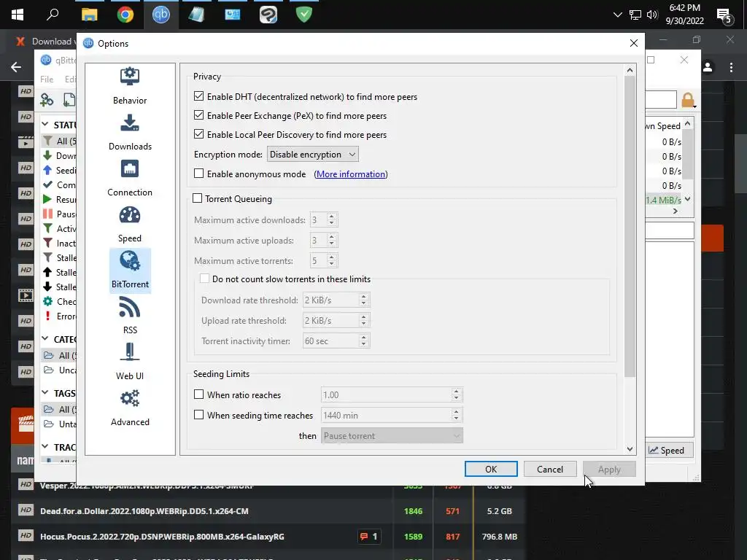747x560 pixels.
Task: Click the volume icon in system tray
Action: point(652,15)
